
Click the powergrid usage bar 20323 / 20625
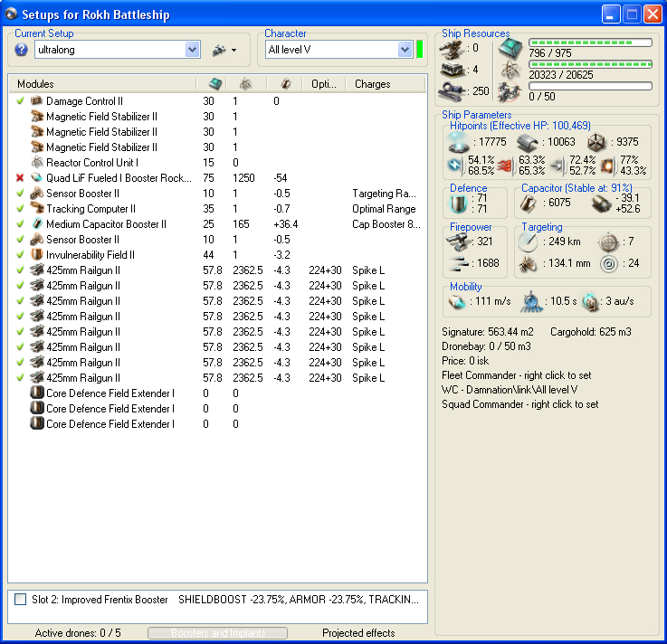tap(590, 64)
